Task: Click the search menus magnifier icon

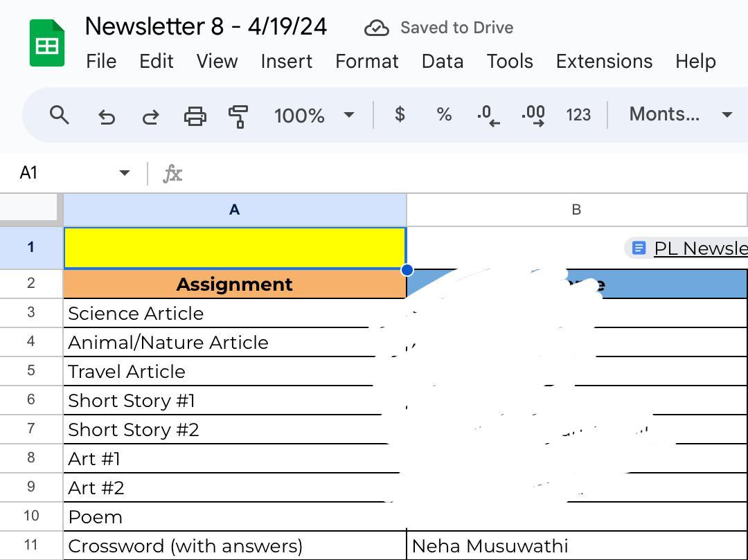Action: 59,115
